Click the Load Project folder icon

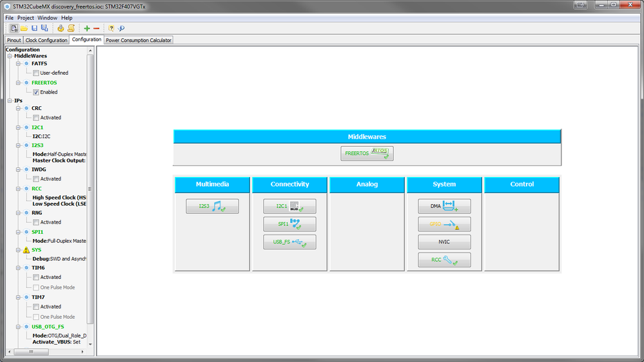click(24, 28)
